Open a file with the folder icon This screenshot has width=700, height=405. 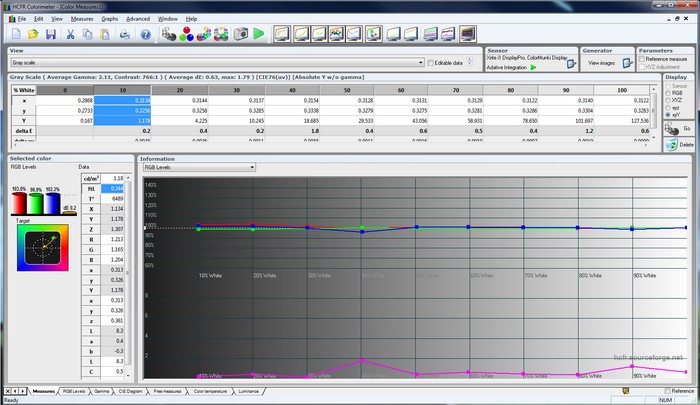coord(33,34)
